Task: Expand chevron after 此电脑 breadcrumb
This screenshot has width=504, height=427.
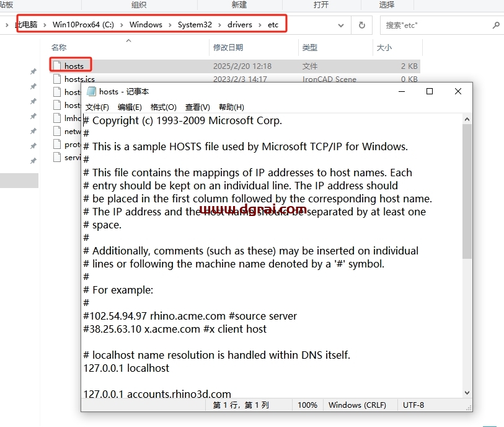Action: [45, 25]
